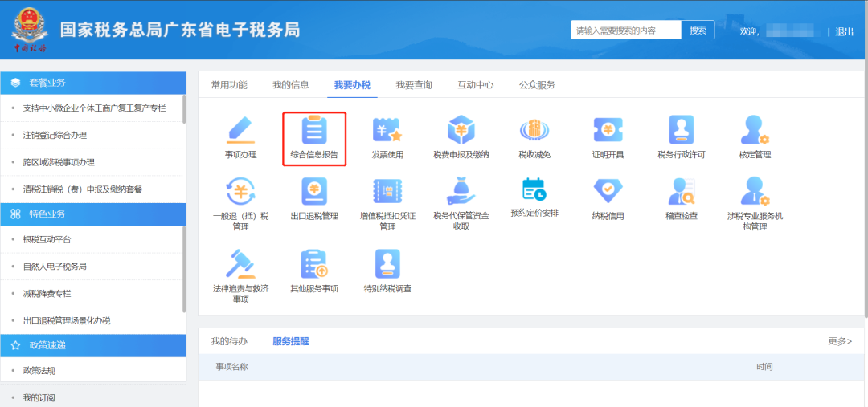Open 法律追责与救济事项 gavel icon
The width and height of the screenshot is (868, 407).
240,264
